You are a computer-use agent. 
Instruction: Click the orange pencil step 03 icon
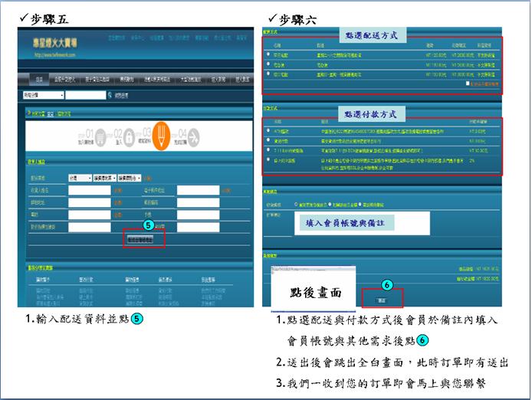click(162, 136)
